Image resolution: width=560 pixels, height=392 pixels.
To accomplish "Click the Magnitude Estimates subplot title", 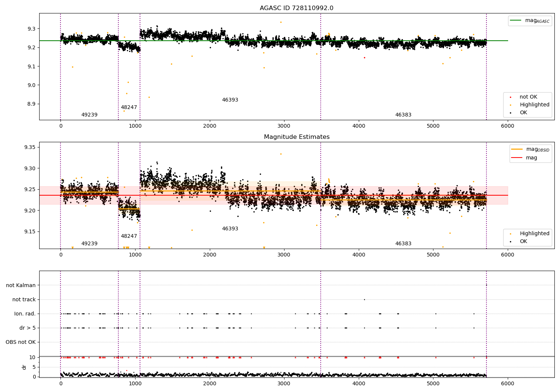I will click(296, 137).
